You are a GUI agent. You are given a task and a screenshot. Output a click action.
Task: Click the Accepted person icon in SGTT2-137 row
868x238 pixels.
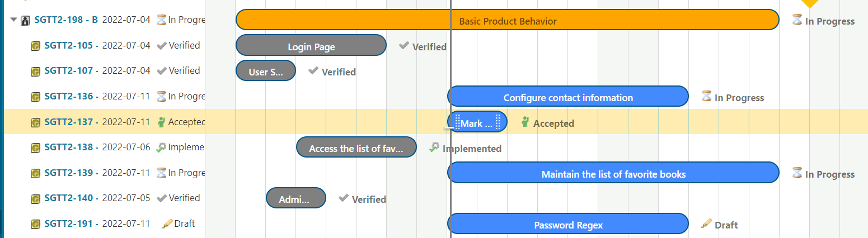click(x=162, y=122)
